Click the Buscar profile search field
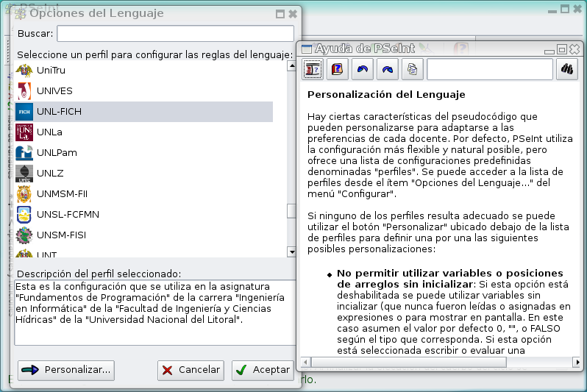Viewport: 587px width, 392px height. [175, 34]
